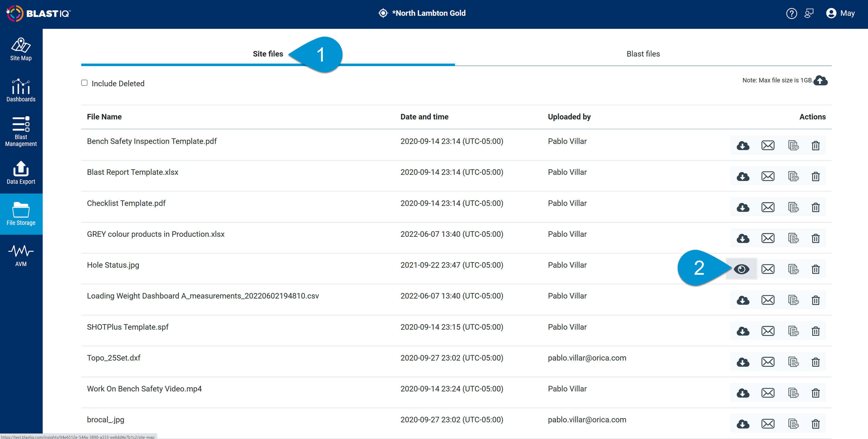The image size is (868, 439).
Task: Click the North Lambton Gold site selector
Action: pos(422,13)
